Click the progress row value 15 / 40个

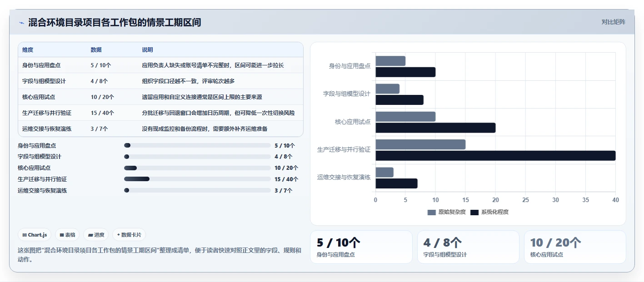[286, 179]
